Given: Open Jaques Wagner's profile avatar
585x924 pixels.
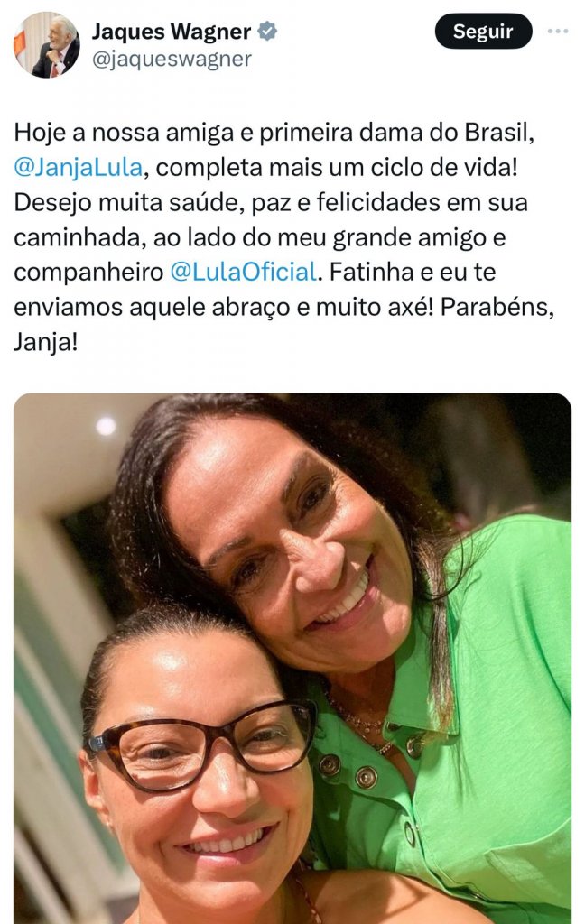Looking at the screenshot, I should [x=47, y=45].
